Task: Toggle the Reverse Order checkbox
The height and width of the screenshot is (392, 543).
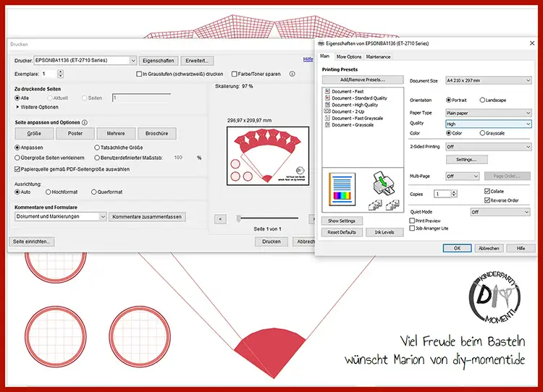Action: tap(487, 200)
